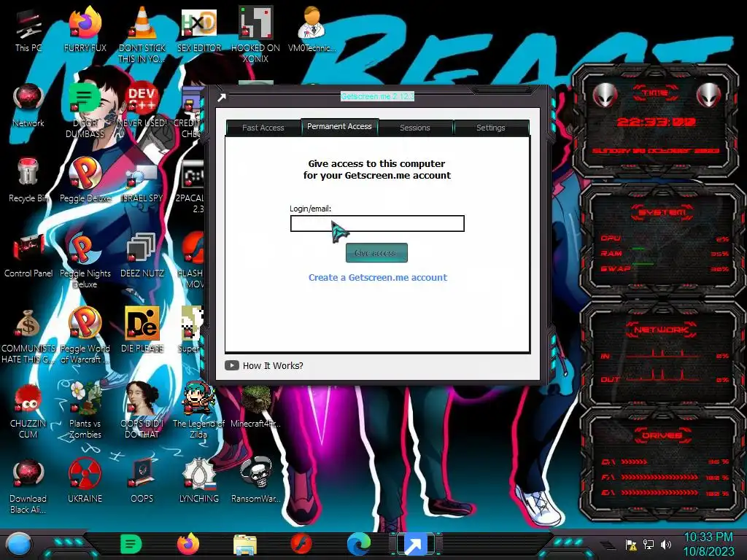The width and height of the screenshot is (747, 560).
Task: Open green chat app from taskbar
Action: [131, 544]
